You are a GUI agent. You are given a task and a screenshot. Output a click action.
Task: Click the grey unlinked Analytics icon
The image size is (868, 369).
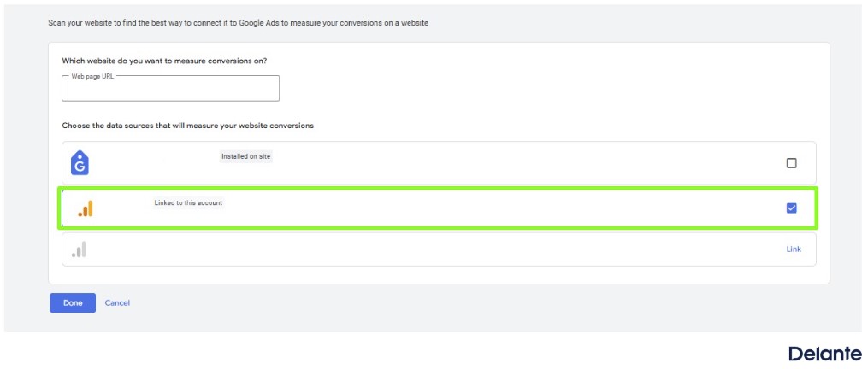pyautogui.click(x=79, y=249)
